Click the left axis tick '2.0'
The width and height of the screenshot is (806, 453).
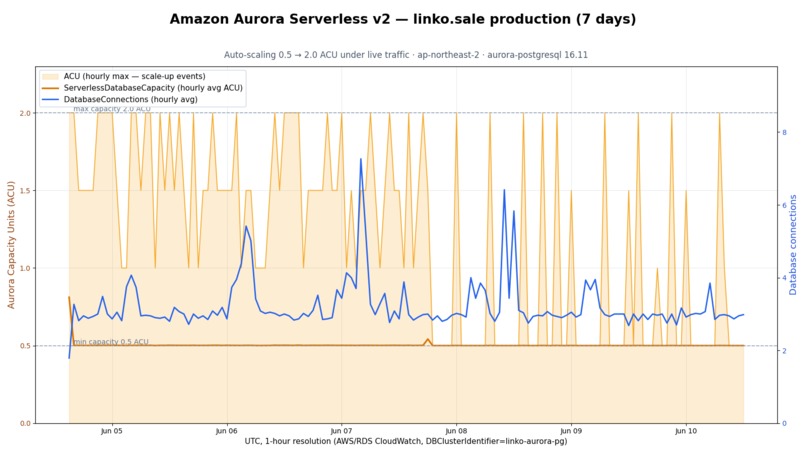tap(25, 113)
